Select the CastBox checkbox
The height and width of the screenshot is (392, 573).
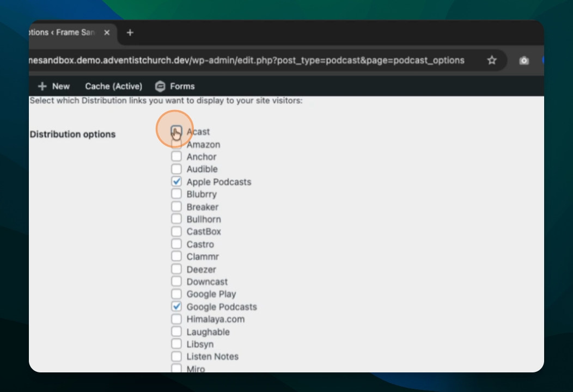tap(176, 231)
